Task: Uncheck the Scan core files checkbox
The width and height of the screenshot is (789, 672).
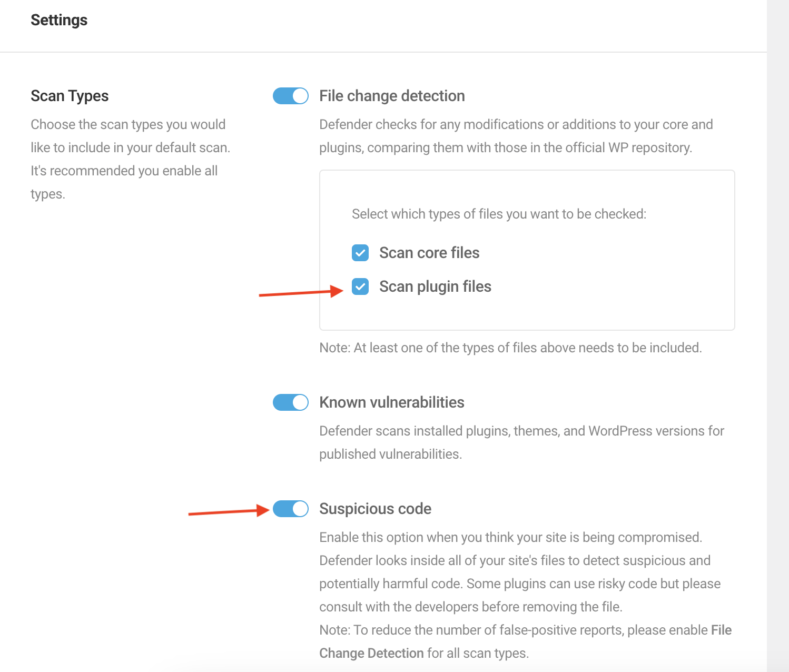Action: click(x=360, y=253)
